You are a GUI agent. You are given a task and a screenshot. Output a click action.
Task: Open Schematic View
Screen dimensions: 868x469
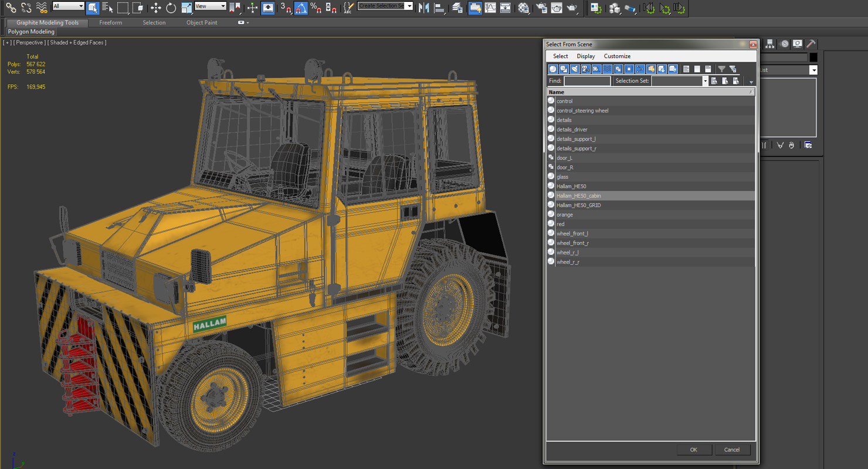coord(506,8)
